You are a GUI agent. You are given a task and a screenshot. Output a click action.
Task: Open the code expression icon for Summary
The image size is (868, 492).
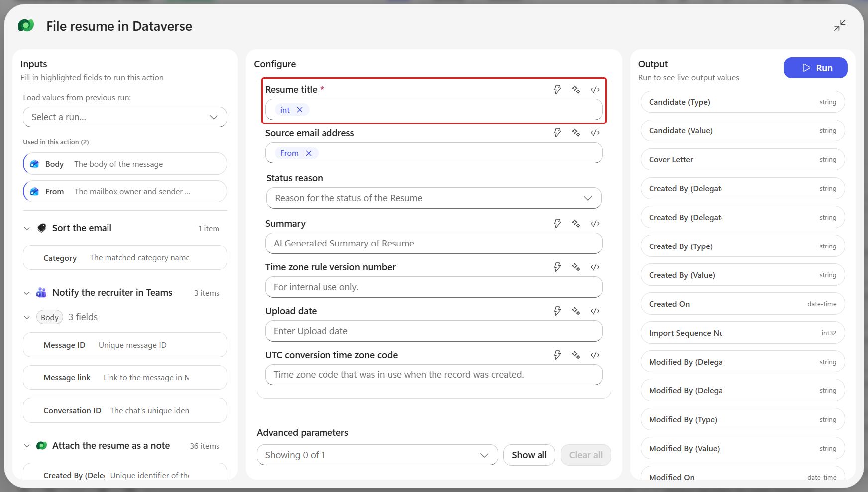tap(595, 224)
